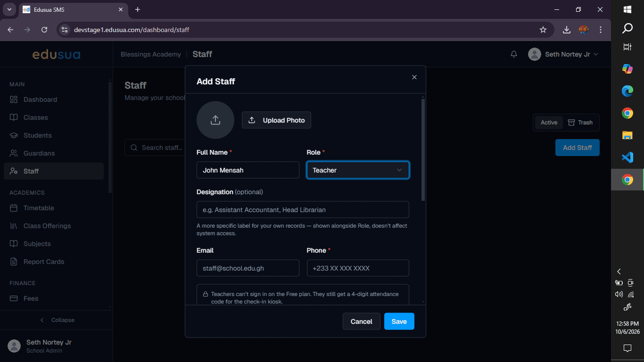Click the notification bell icon
This screenshot has width=644, height=362.
[x=514, y=54]
